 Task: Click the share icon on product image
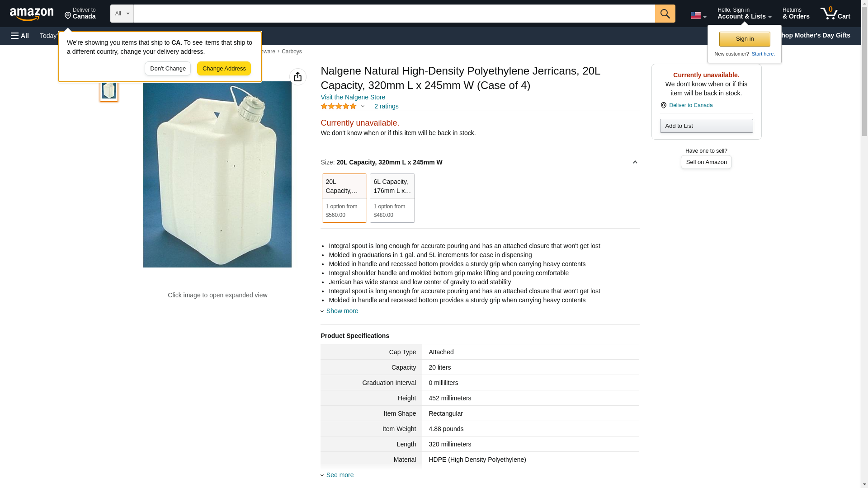pos(297,77)
